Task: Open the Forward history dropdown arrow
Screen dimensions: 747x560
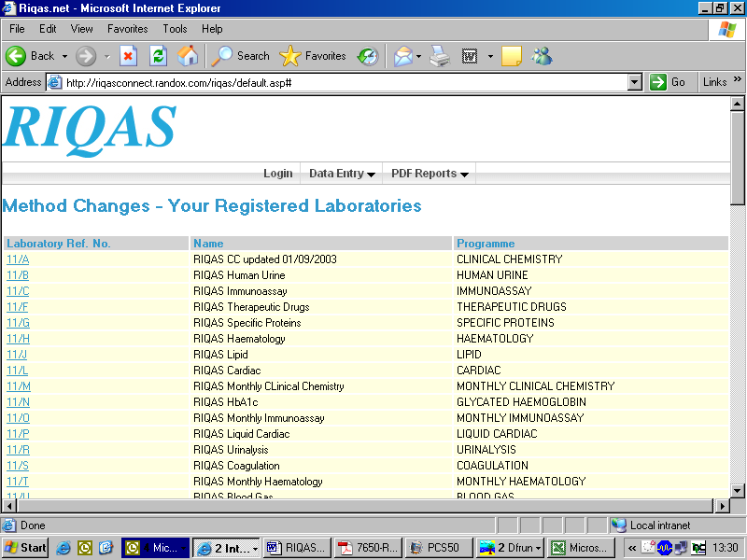Action: (107, 56)
